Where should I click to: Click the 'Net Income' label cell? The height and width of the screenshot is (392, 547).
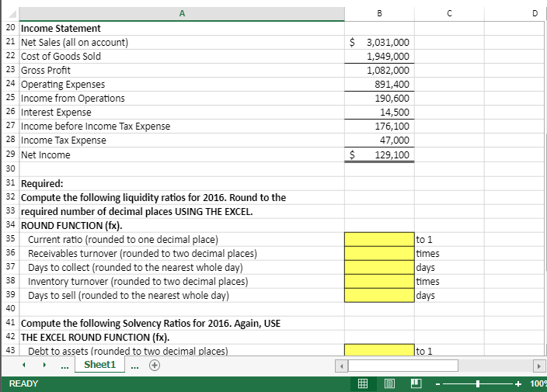pos(182,154)
